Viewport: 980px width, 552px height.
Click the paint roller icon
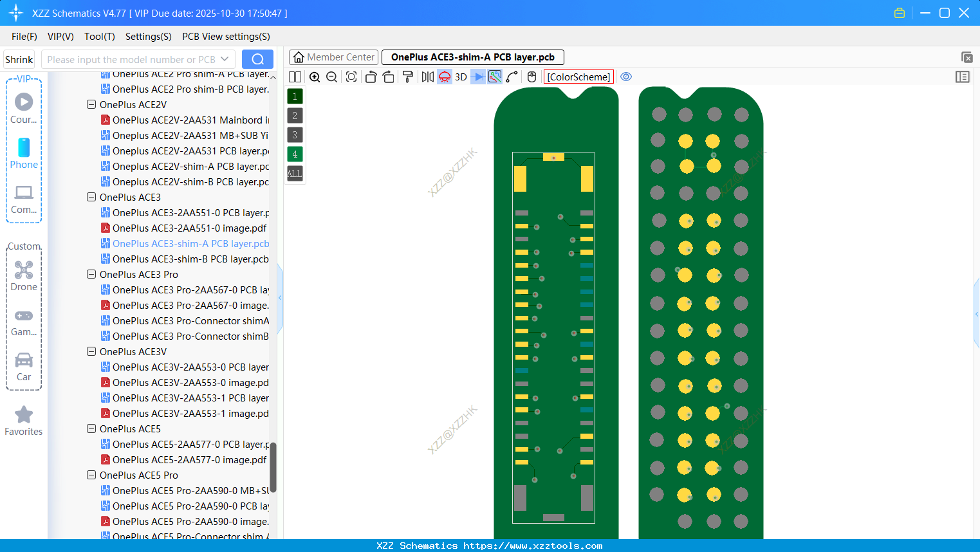click(408, 77)
